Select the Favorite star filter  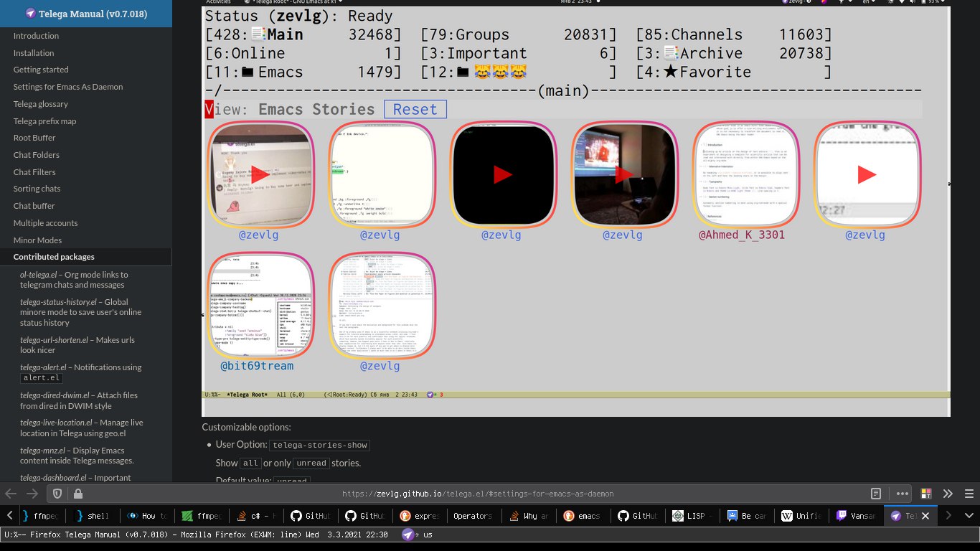(x=734, y=72)
